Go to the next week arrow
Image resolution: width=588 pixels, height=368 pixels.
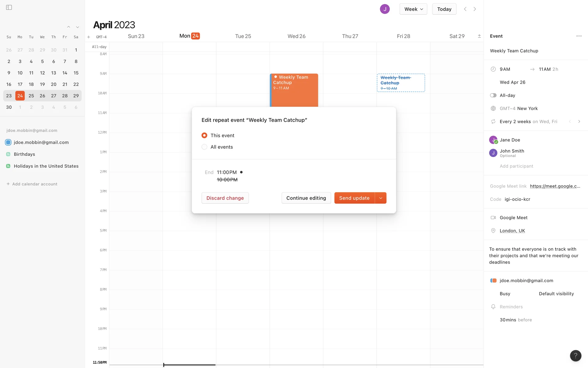pyautogui.click(x=475, y=9)
